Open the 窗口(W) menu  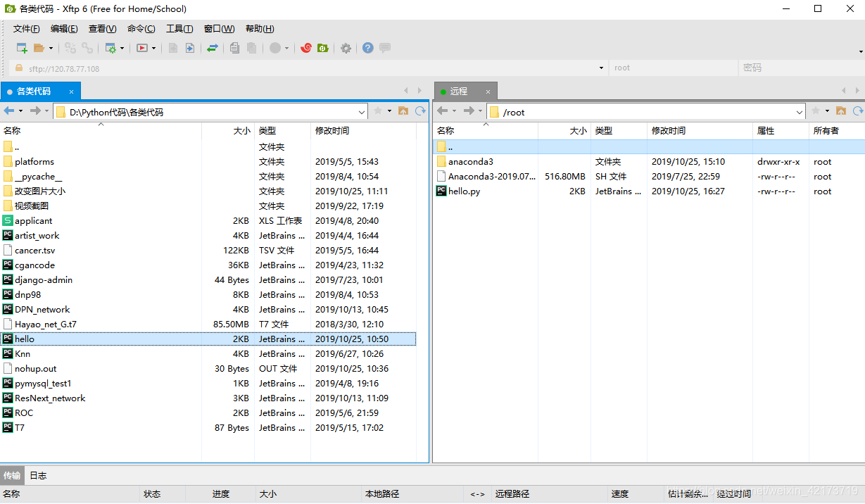tap(219, 29)
